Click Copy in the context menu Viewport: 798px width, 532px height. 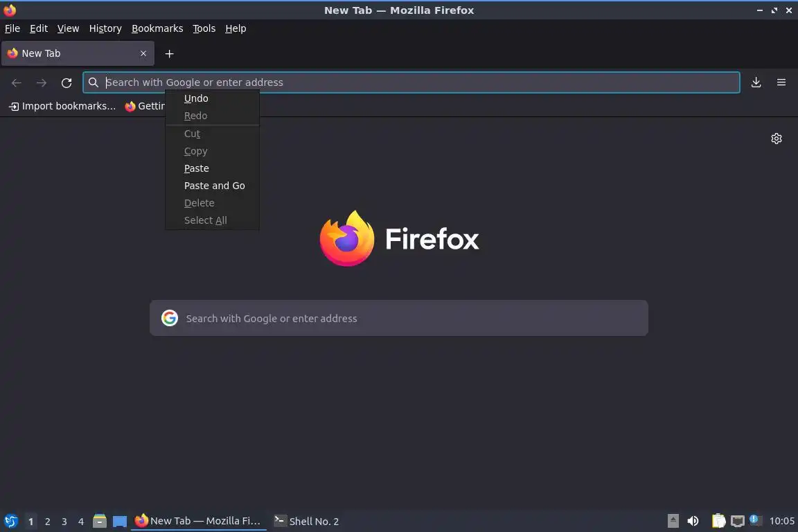point(212,151)
